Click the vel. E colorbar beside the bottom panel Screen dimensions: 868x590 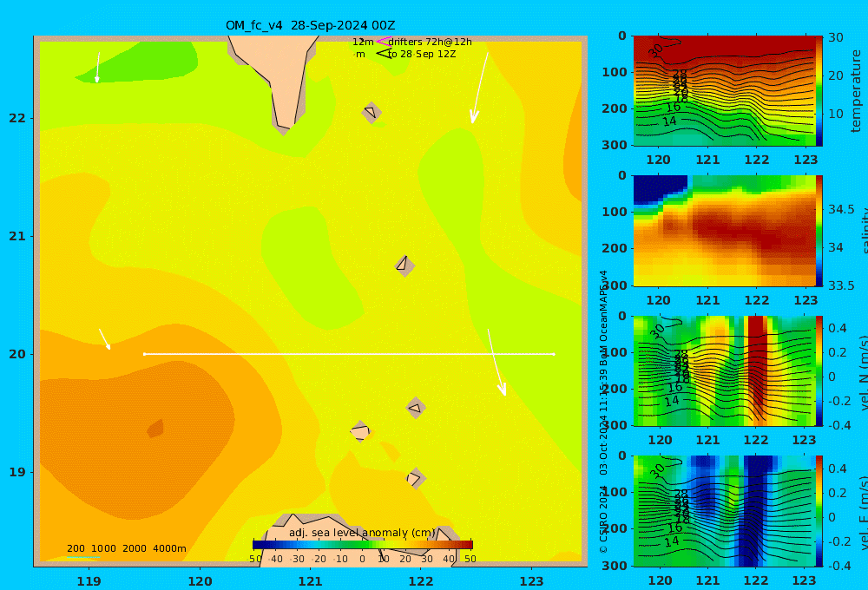tap(819, 511)
